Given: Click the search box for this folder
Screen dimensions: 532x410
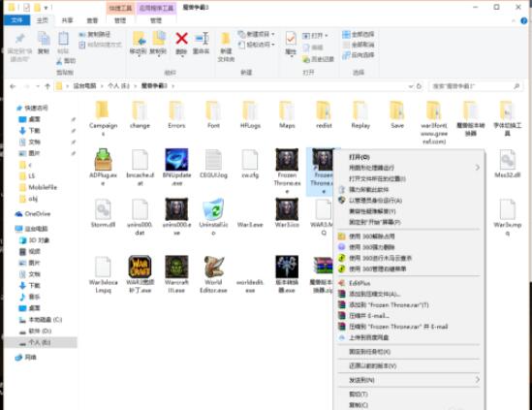Looking at the screenshot, I should 476,86.
